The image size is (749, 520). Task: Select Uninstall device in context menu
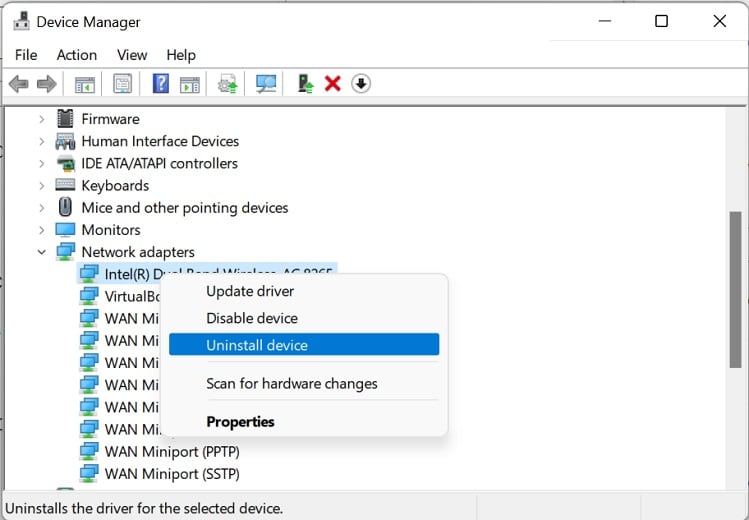[304, 344]
